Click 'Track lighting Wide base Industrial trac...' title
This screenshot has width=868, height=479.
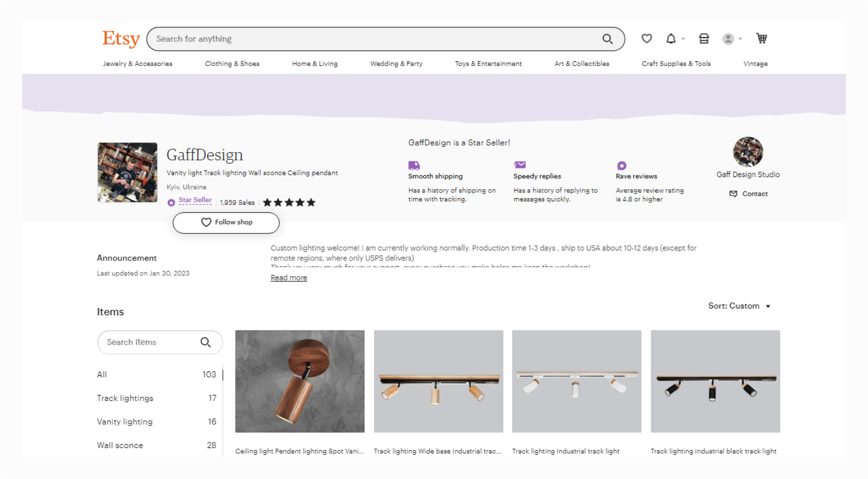click(x=437, y=451)
